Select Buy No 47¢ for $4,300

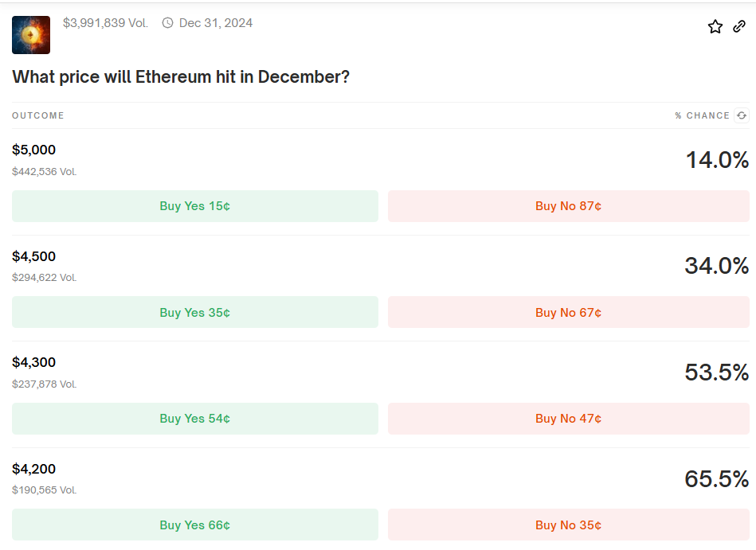tap(568, 419)
